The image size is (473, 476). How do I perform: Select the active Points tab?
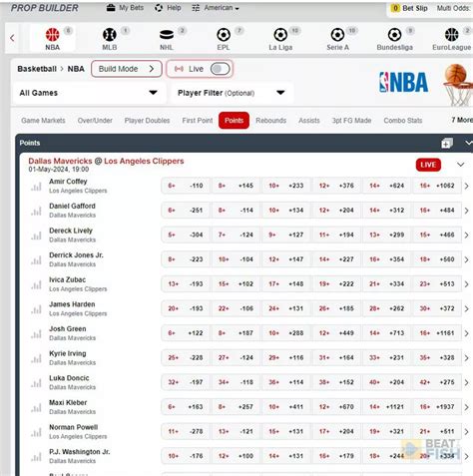[x=234, y=121]
